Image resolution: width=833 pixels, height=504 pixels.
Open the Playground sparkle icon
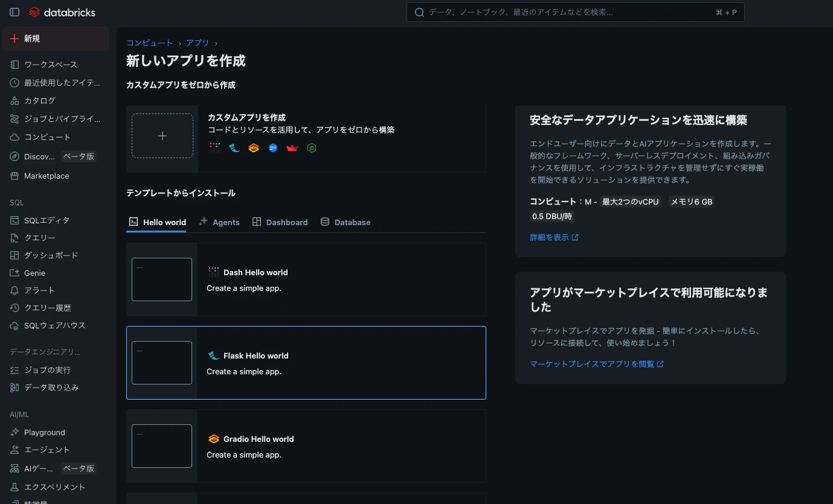pos(14,432)
